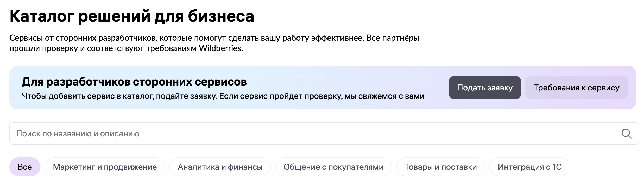
Task: Choose the "Общение с покупателями" filter
Action: click(333, 167)
